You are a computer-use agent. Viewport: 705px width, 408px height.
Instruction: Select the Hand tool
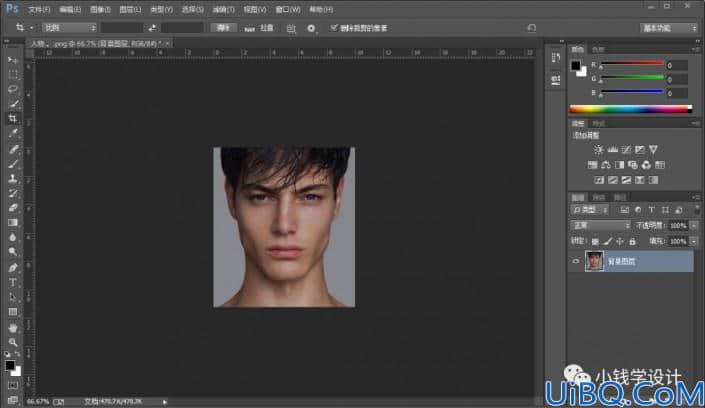click(x=13, y=328)
